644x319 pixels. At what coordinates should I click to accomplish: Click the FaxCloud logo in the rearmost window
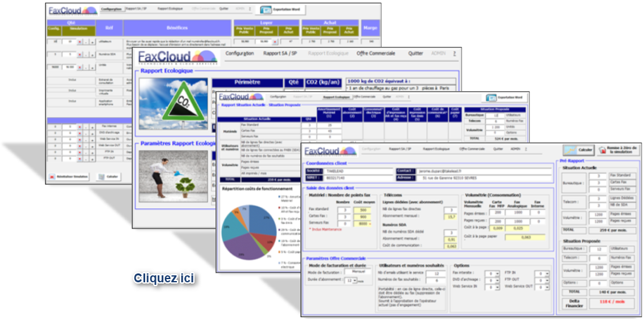(x=72, y=11)
